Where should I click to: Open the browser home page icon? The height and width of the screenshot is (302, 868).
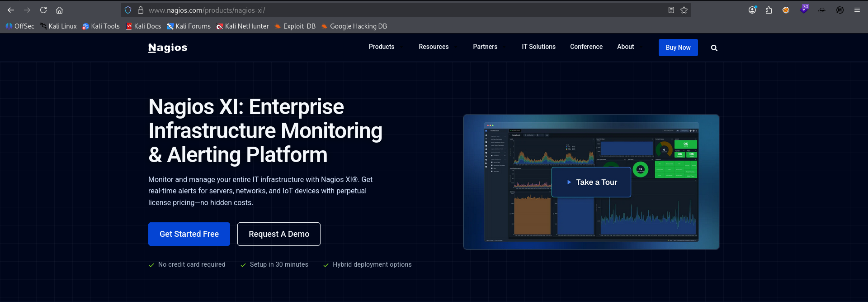tap(59, 10)
